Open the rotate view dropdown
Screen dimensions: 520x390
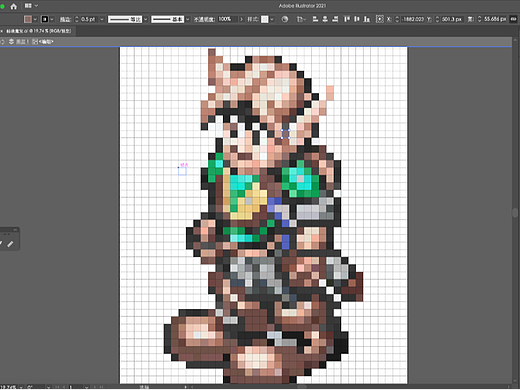click(x=49, y=387)
